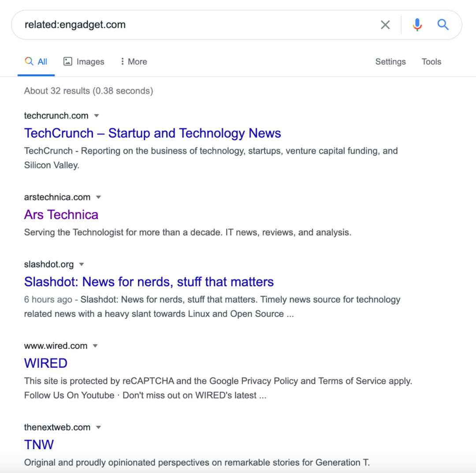Open the TNW result link
Viewport: 476px width, 473px height.
pyautogui.click(x=39, y=445)
